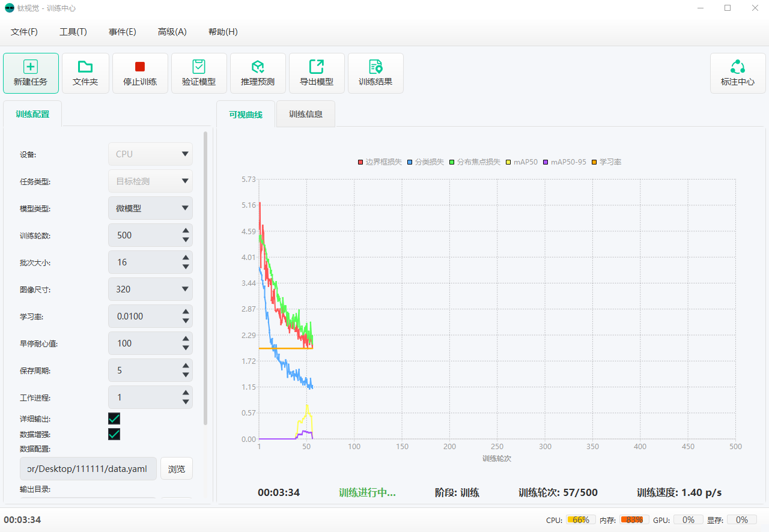Click the 阶段: 训练 text
This screenshot has width=769, height=532.
(457, 493)
